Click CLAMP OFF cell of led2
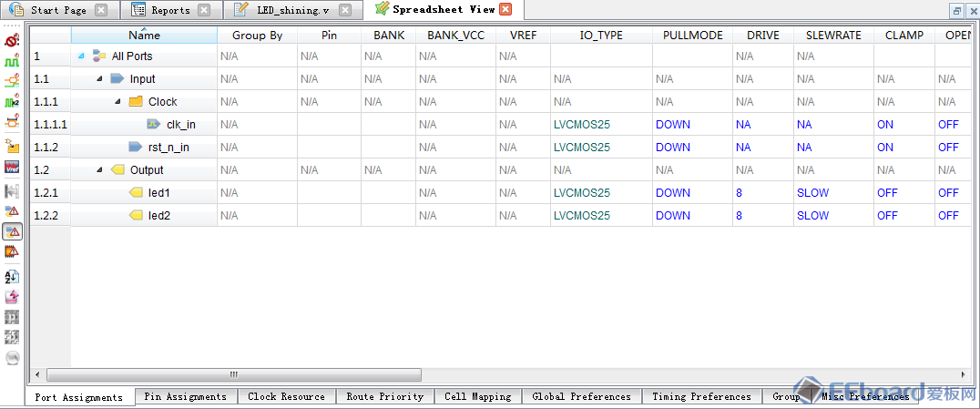This screenshot has width=980, height=409. coord(904,216)
